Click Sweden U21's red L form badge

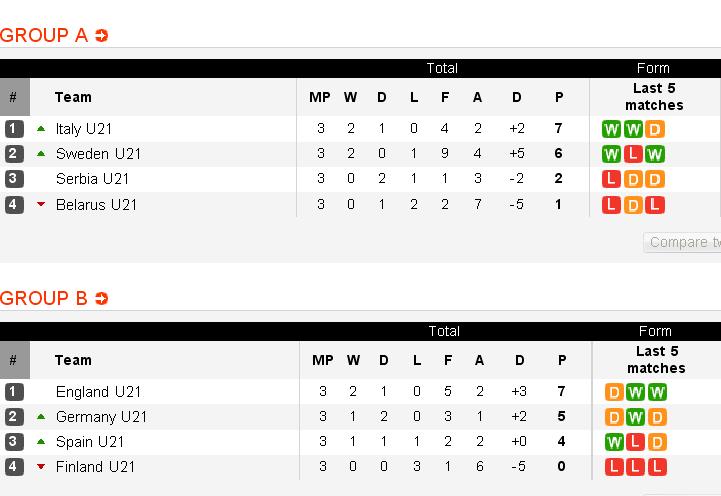(x=633, y=154)
